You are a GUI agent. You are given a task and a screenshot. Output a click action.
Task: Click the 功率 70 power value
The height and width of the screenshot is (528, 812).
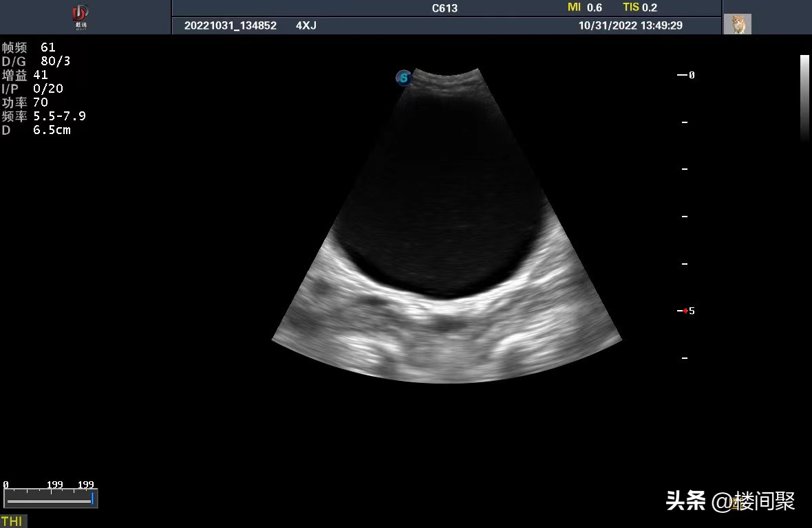coord(25,102)
